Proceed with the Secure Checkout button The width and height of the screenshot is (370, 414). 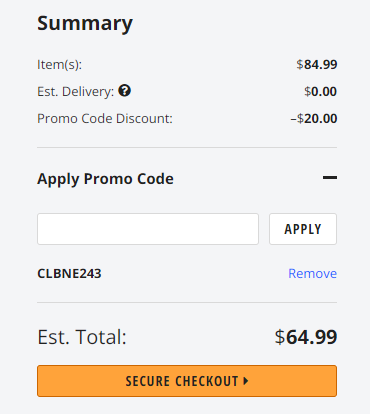click(187, 381)
